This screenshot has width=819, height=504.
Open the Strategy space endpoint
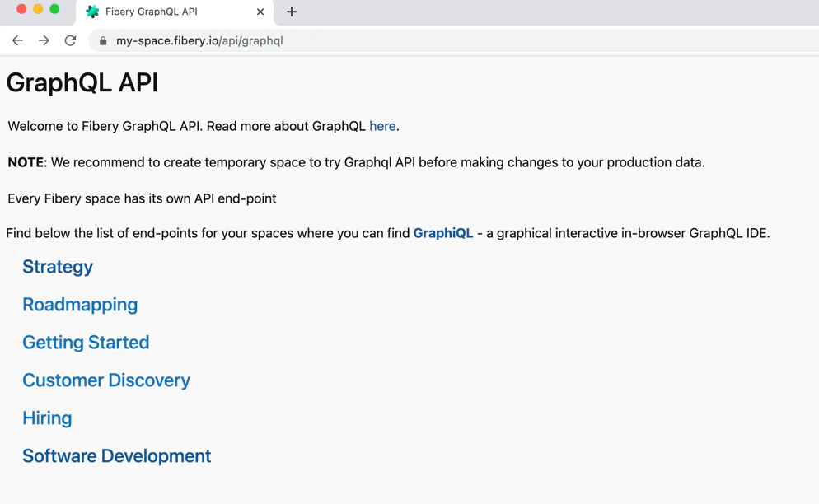pos(58,267)
